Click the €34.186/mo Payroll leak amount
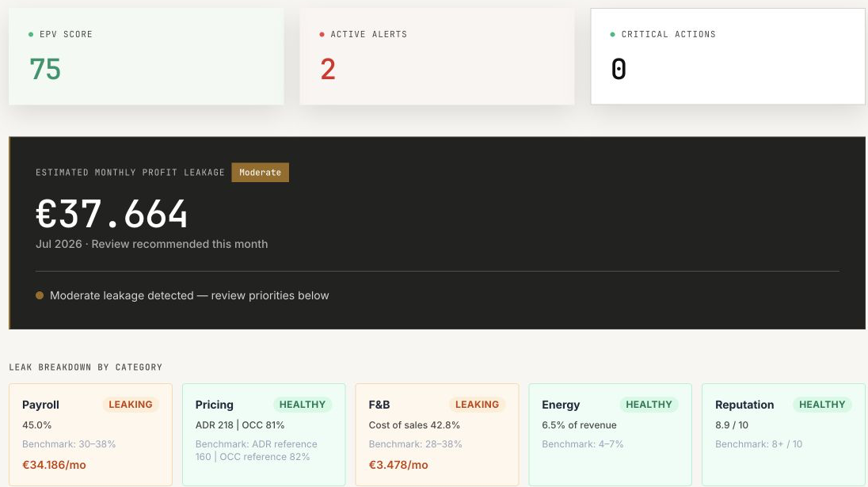868x487 pixels. [54, 465]
